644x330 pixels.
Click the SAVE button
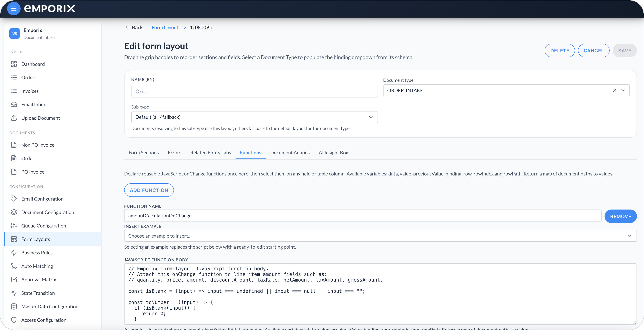[x=625, y=51]
